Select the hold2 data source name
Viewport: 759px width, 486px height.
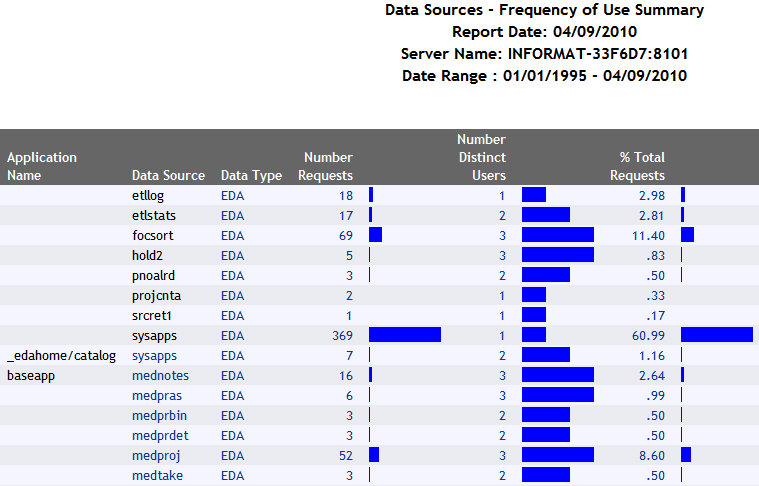click(147, 256)
